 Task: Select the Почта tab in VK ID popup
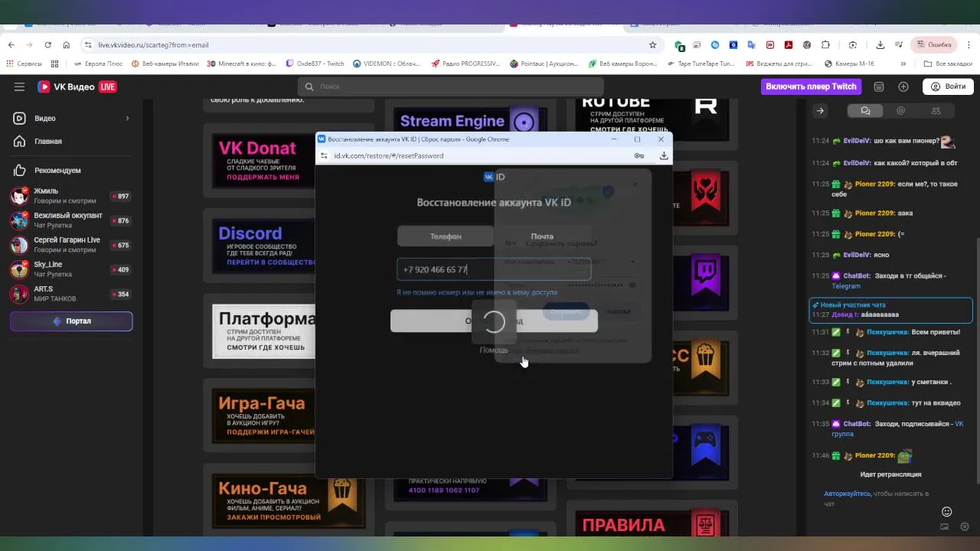(542, 236)
